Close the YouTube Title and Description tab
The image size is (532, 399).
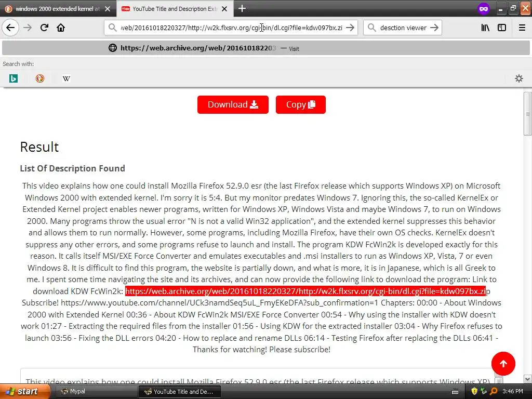click(x=224, y=9)
